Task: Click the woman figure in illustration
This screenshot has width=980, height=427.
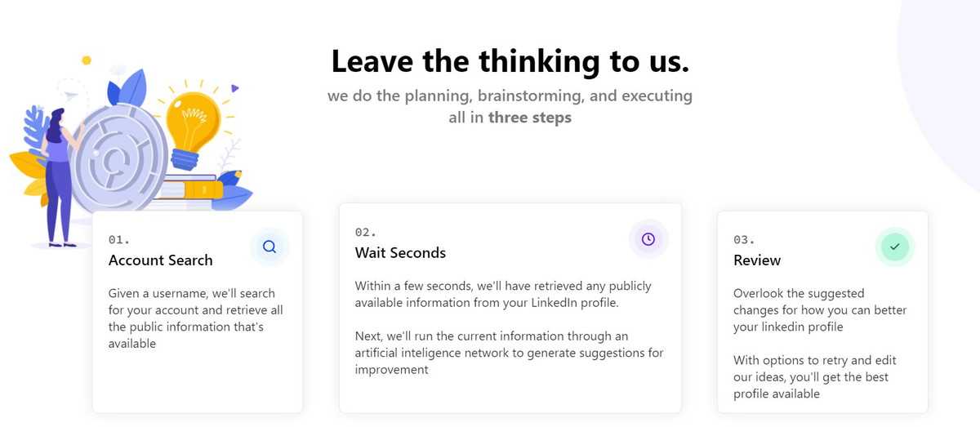Action: (x=61, y=176)
